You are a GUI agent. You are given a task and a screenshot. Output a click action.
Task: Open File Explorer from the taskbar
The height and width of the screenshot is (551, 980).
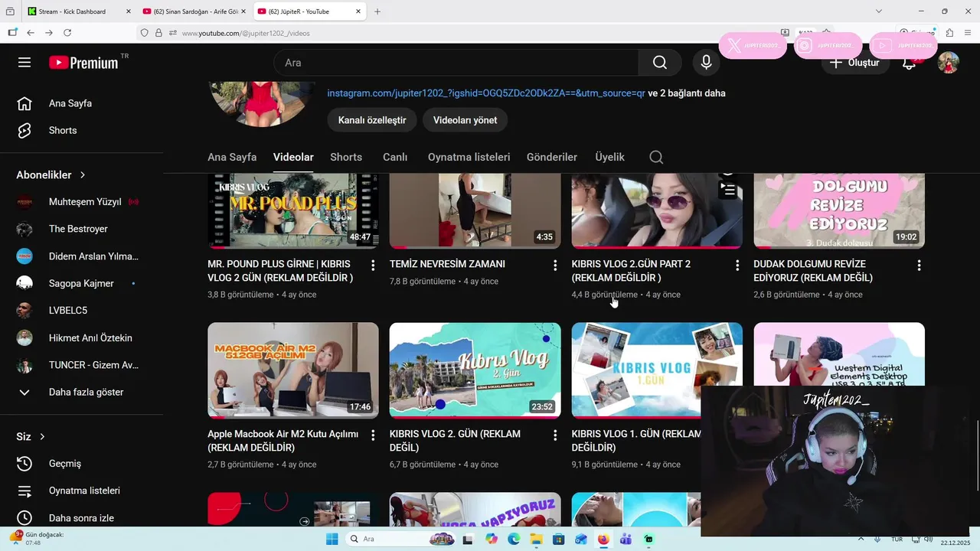coord(536,540)
